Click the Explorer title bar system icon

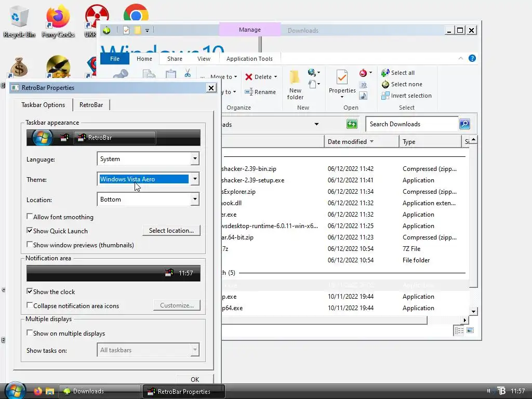107,30
